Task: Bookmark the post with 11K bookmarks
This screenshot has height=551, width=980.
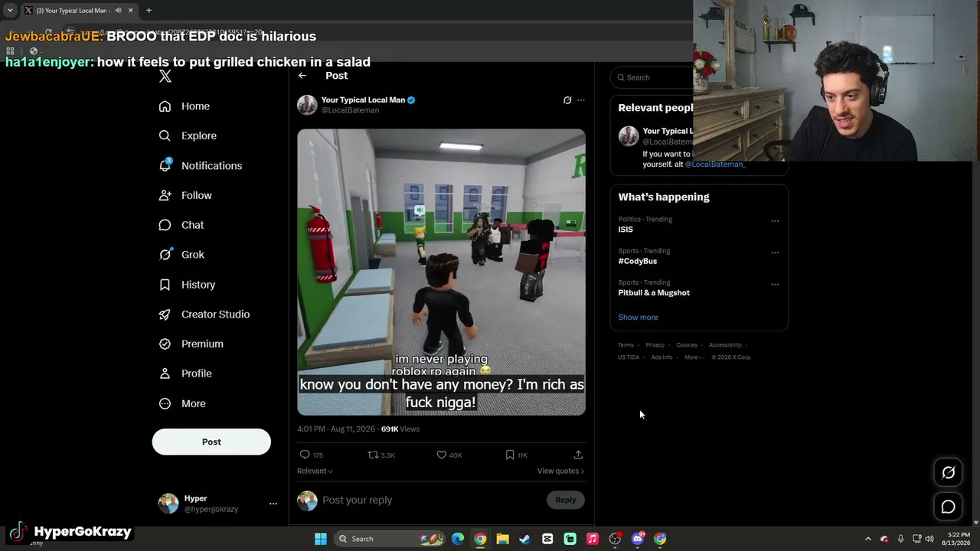Action: coord(510,455)
